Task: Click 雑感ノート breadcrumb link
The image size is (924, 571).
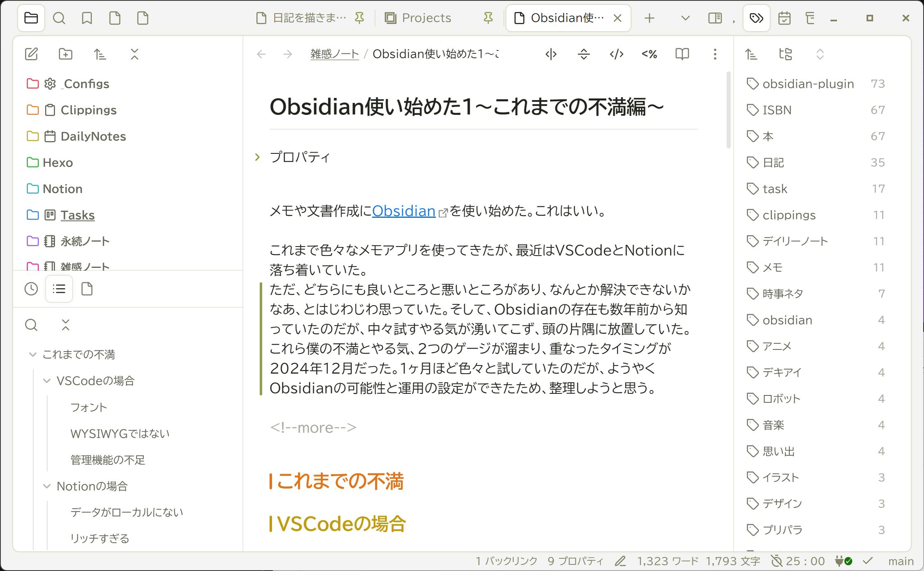Action: (x=334, y=54)
